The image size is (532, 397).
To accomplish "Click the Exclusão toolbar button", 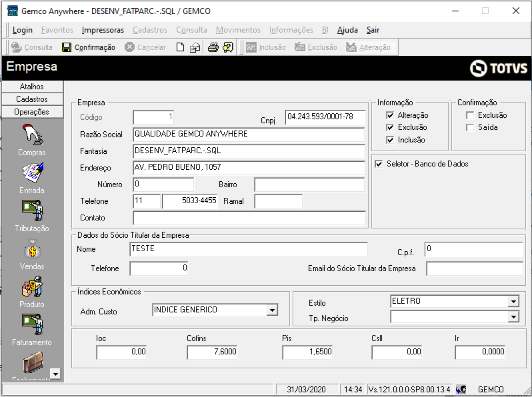I will click(316, 47).
